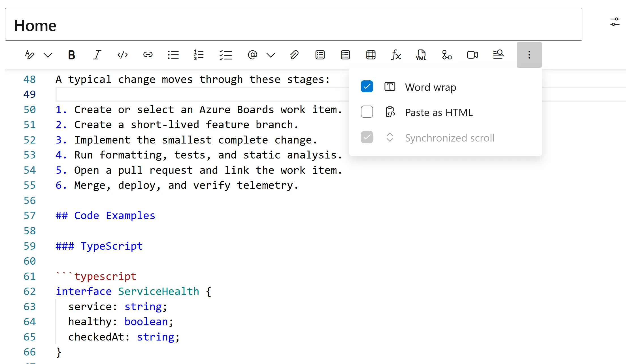Select the Synchronized scroll entry

tap(446, 138)
